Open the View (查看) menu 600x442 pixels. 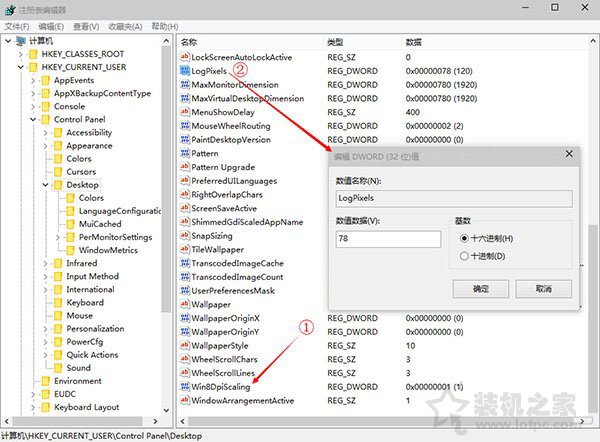[x=86, y=26]
